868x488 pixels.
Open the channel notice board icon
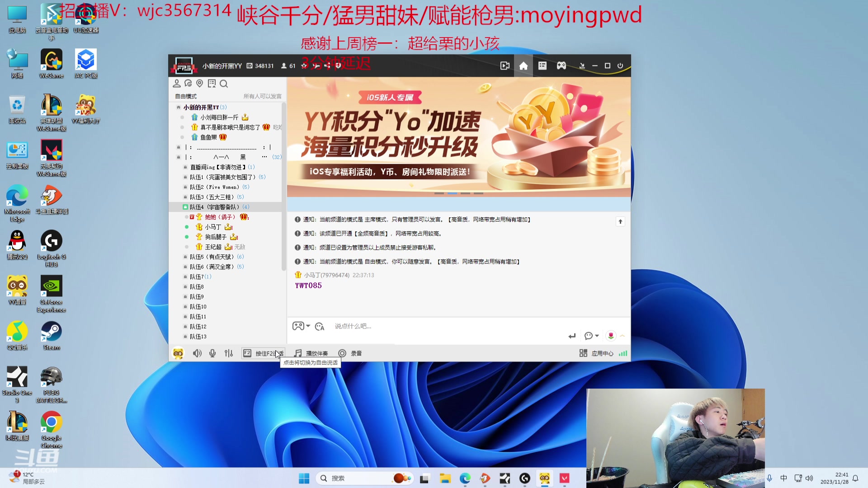(x=212, y=84)
